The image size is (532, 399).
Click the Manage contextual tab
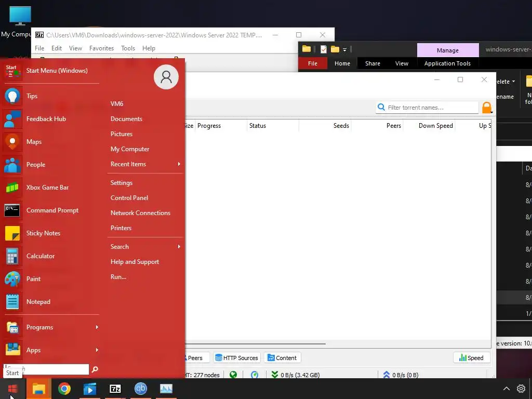448,50
